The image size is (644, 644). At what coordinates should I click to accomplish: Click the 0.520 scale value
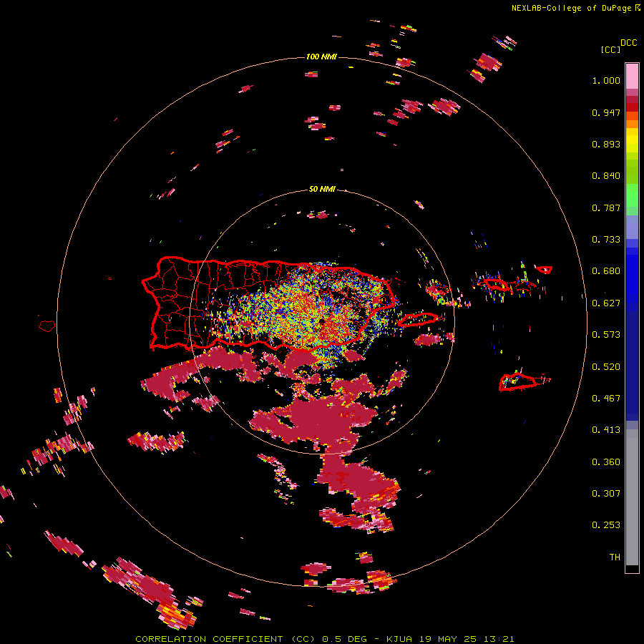[x=606, y=367]
